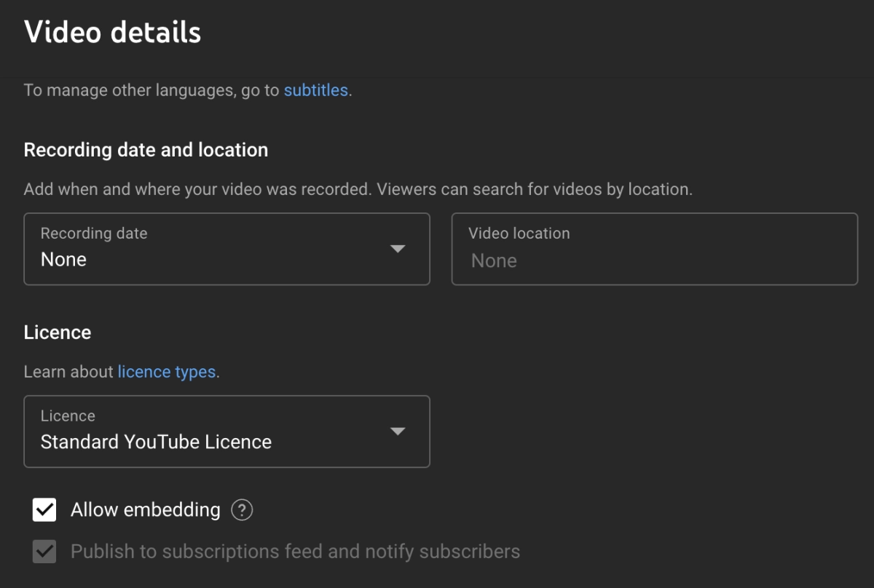Untick the Allow embedding checkbox

point(44,510)
